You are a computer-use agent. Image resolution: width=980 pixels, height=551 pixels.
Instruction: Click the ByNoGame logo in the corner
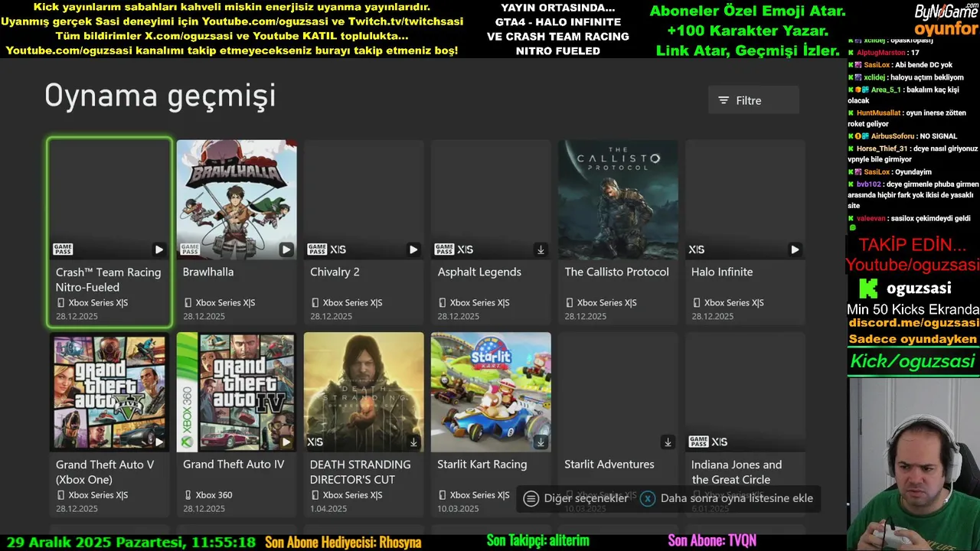click(946, 11)
